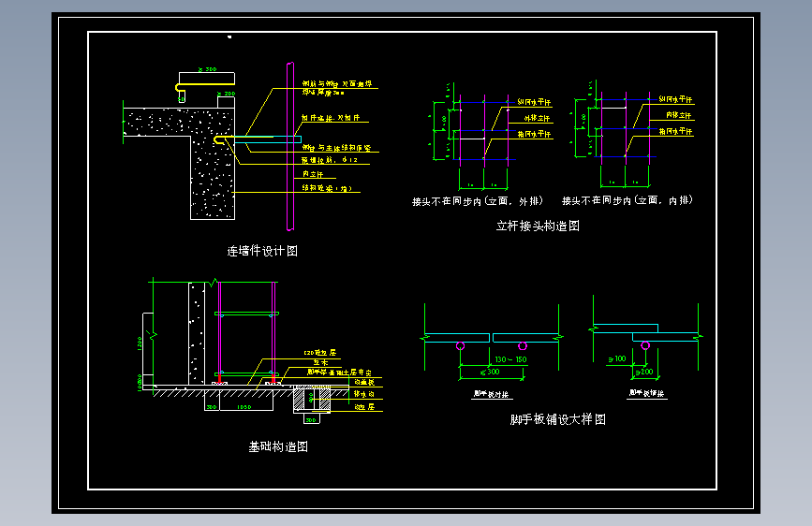Click the 排水沟 label in foundation detail
Screen dimensions: 812x526
pos(364,394)
